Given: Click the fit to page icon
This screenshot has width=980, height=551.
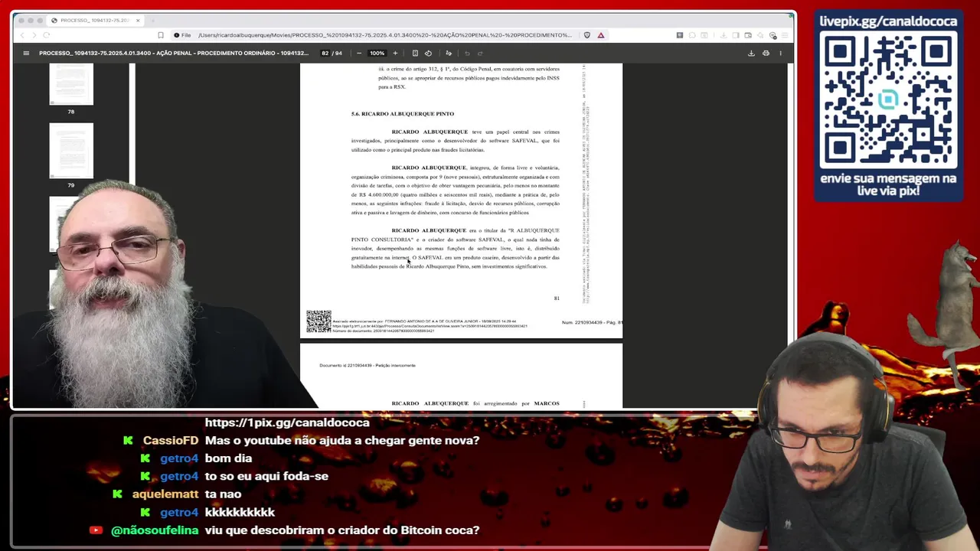Looking at the screenshot, I should tap(415, 53).
